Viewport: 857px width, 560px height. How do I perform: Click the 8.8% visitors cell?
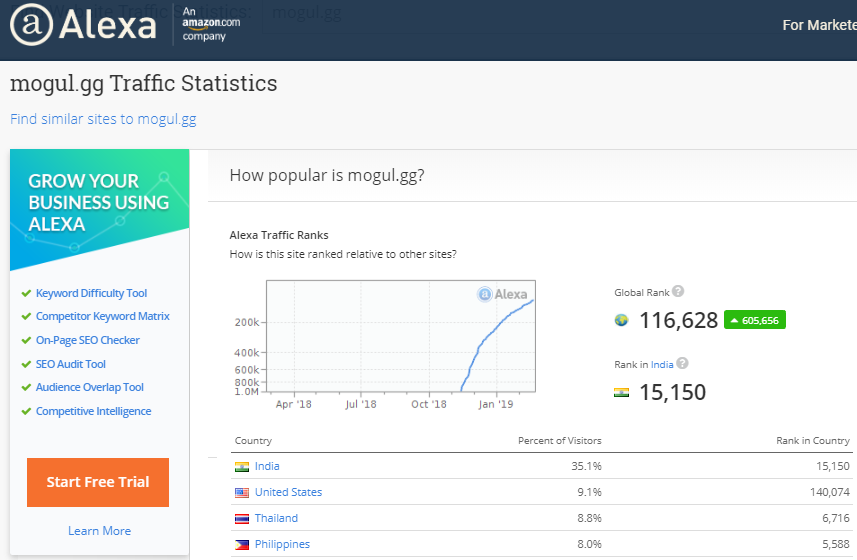click(x=589, y=518)
